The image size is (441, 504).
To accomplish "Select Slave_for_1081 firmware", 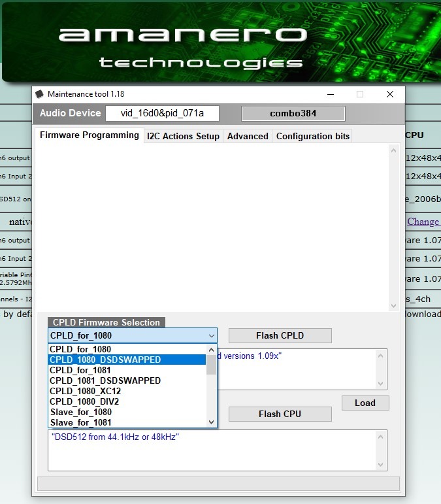I will 127,422.
